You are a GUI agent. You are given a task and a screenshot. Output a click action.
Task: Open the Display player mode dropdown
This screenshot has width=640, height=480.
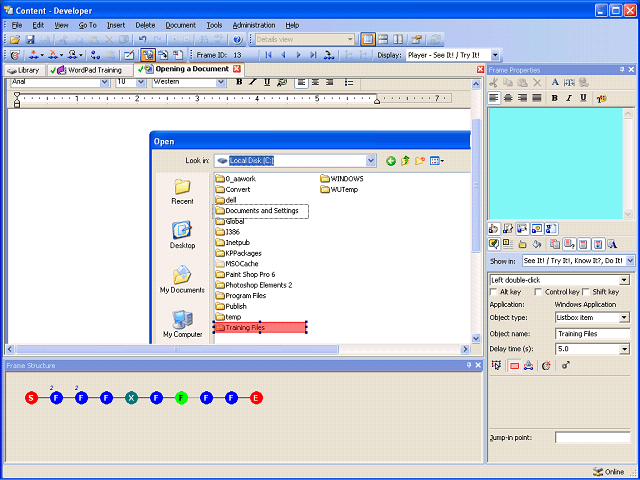click(495, 55)
